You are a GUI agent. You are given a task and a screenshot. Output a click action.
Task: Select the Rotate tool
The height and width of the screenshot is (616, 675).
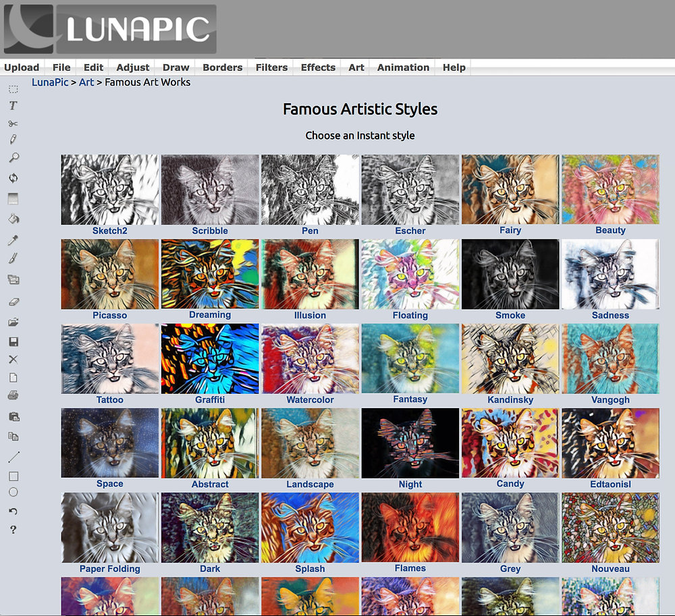(12, 176)
